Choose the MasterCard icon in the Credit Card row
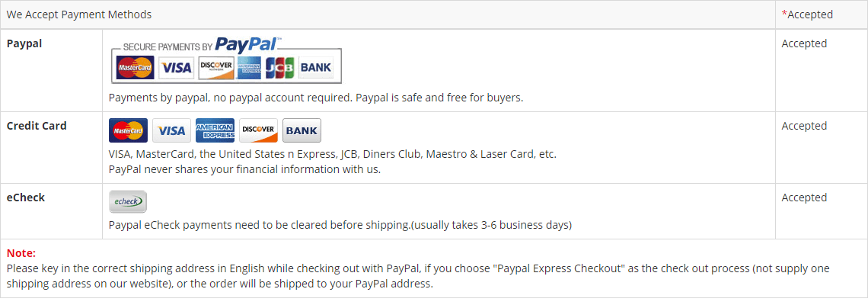 pyautogui.click(x=128, y=130)
